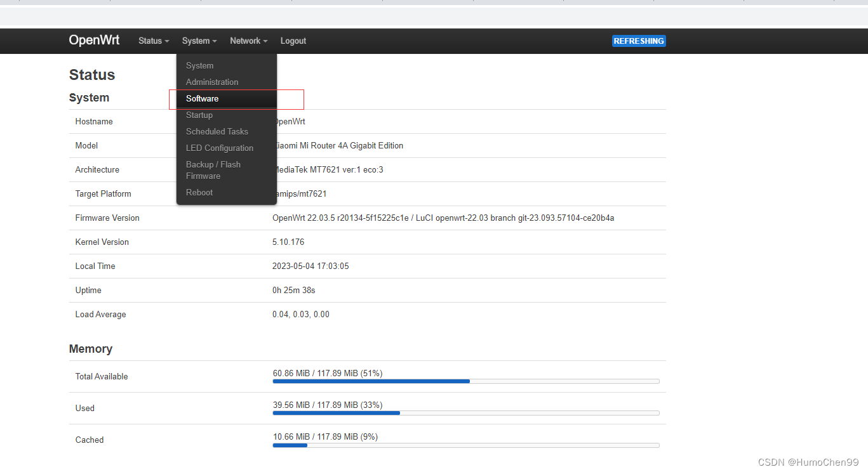Click the Local Time label
This screenshot has height=472, width=868.
pyautogui.click(x=95, y=266)
